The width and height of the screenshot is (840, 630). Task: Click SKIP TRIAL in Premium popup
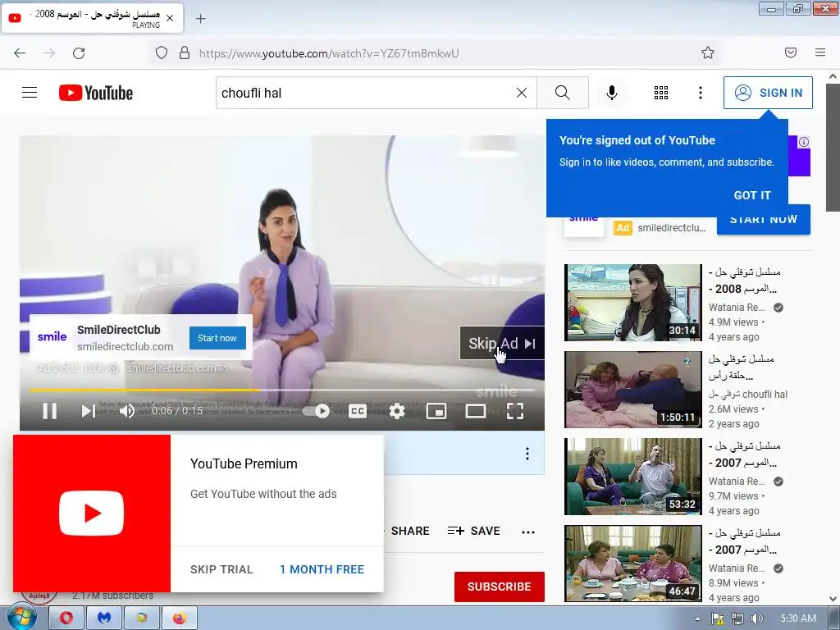[x=221, y=569]
